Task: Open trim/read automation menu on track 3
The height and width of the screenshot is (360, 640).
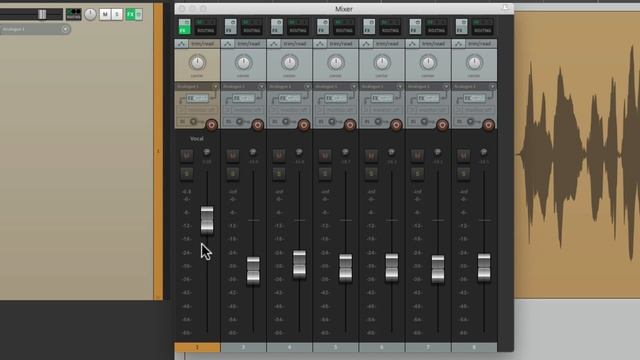Action: click(249, 44)
